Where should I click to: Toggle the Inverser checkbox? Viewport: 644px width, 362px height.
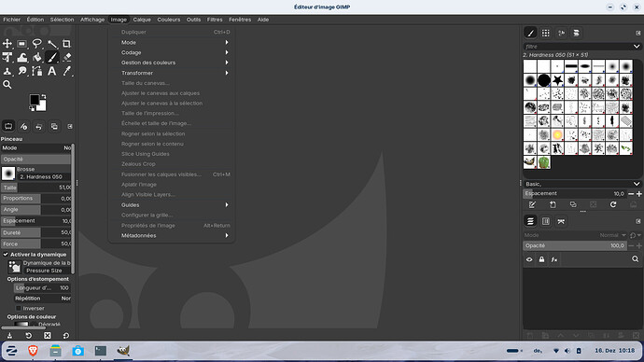coord(18,308)
